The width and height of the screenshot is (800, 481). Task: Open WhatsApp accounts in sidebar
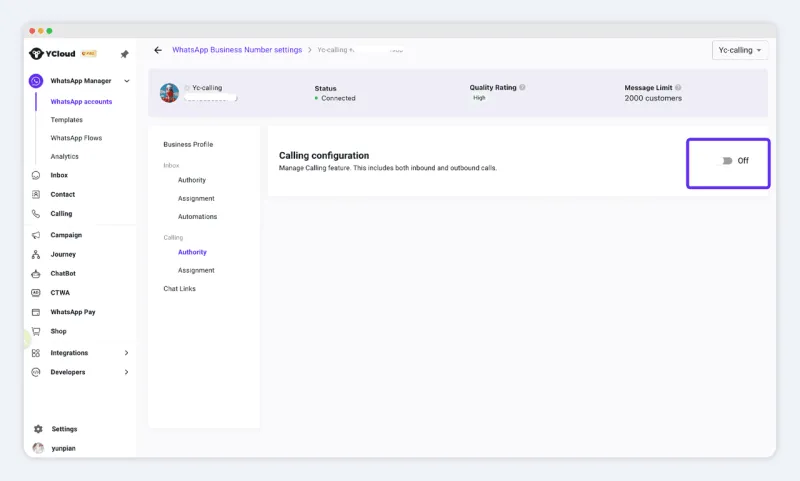tap(81, 102)
